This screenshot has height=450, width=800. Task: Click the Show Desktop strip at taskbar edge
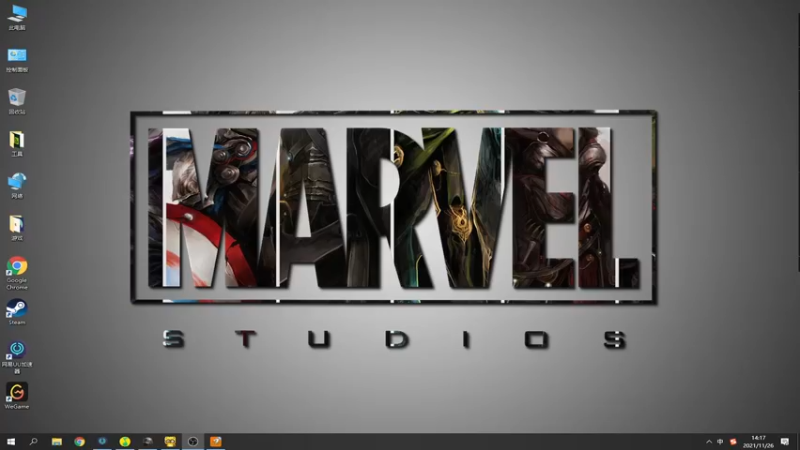click(798, 442)
